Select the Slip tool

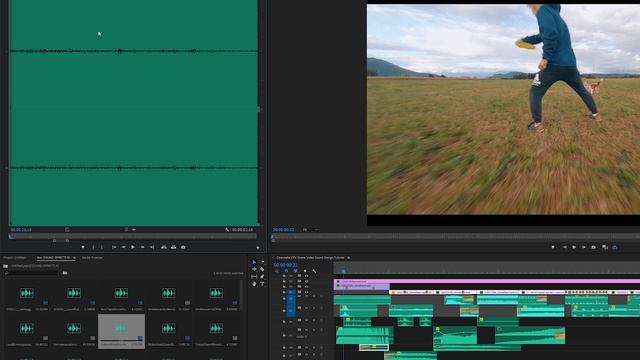tap(254, 277)
